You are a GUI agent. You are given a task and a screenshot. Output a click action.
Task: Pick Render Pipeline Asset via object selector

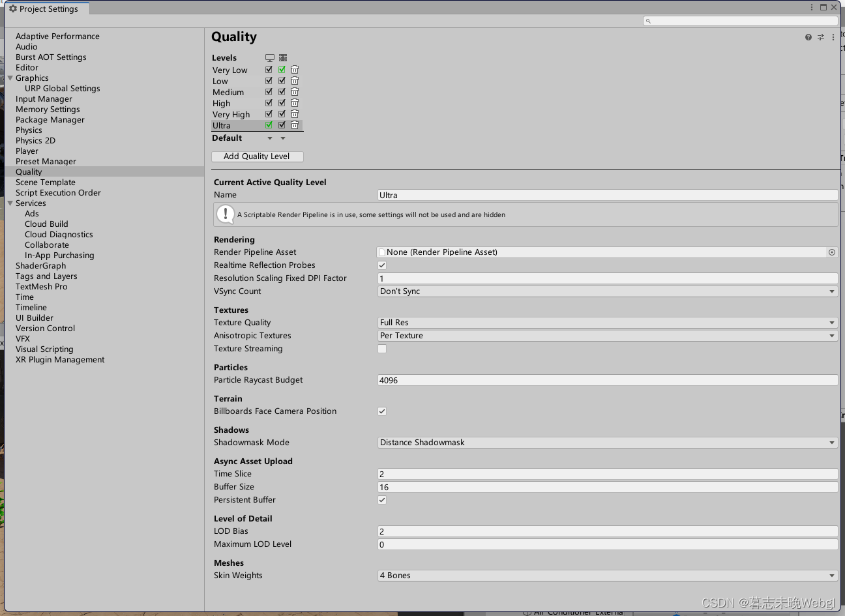[832, 252]
